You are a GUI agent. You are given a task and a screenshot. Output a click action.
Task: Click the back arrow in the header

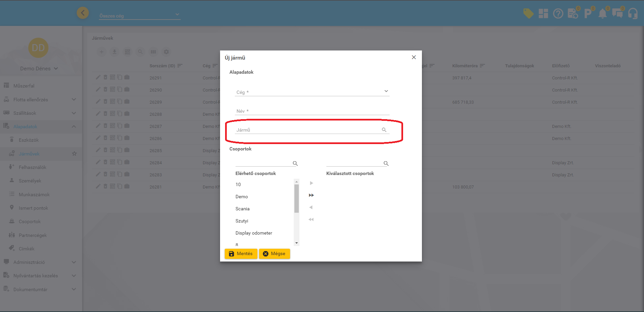pyautogui.click(x=83, y=13)
